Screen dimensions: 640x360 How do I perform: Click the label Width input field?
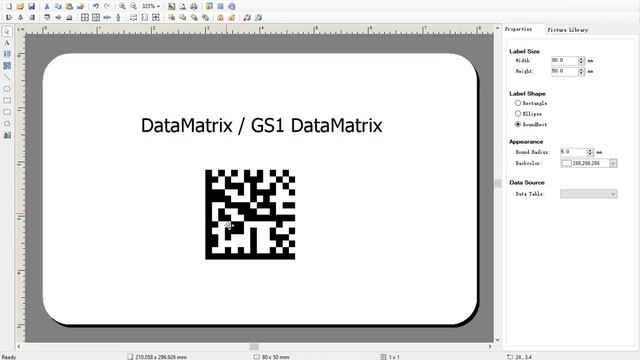pyautogui.click(x=564, y=60)
